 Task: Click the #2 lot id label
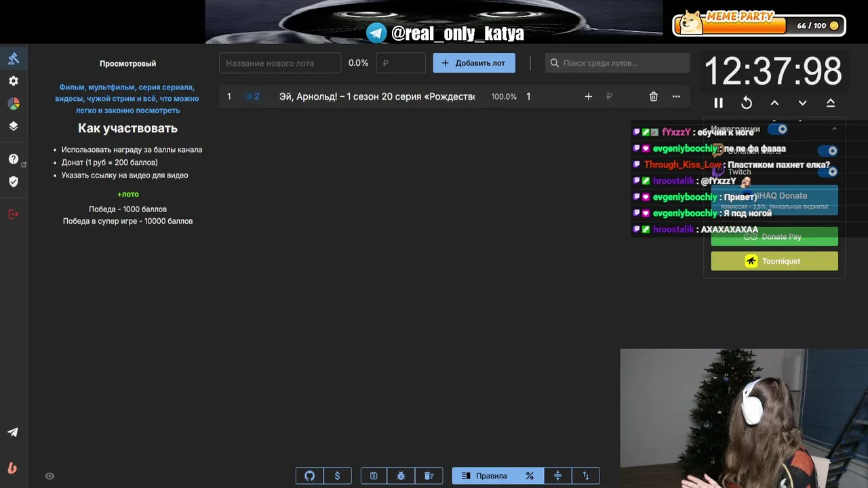[253, 97]
